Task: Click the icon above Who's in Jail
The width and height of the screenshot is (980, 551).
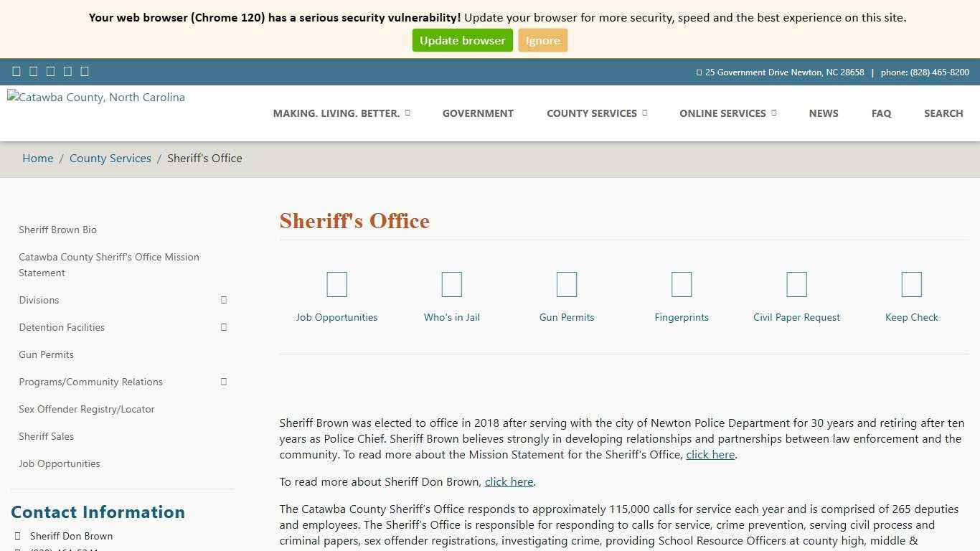Action: (x=451, y=285)
